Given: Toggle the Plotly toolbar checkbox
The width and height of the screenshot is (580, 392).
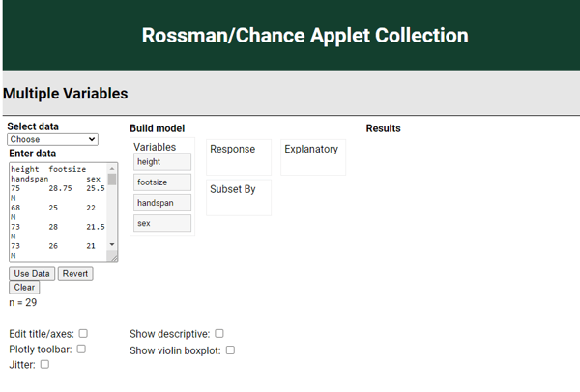Looking at the screenshot, I should click(81, 350).
